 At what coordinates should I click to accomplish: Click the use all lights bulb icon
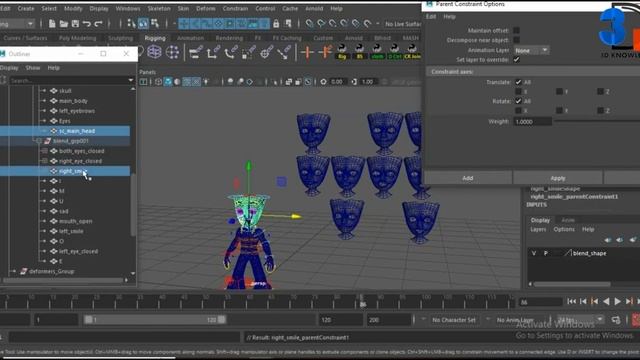point(206,82)
